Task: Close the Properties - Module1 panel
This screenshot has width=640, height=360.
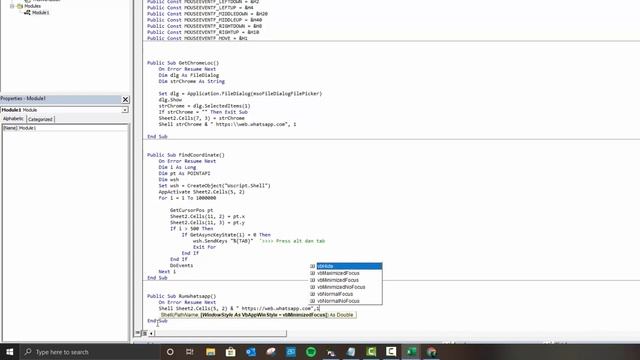Action: coord(125,99)
